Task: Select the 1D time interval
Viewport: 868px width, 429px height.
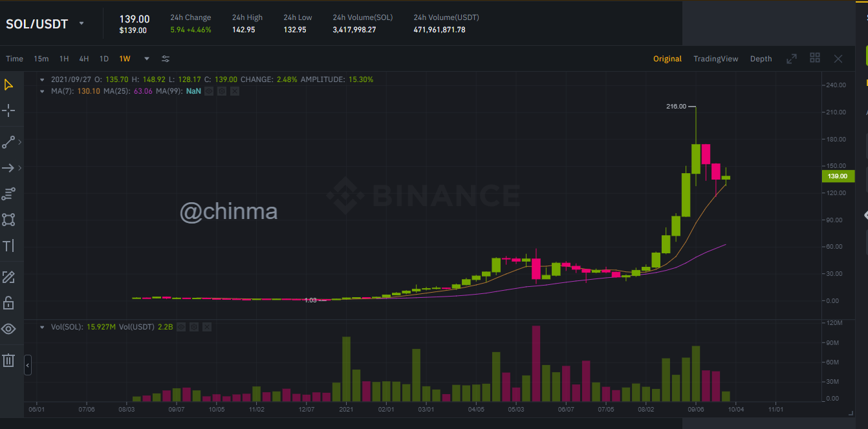Action: 103,59
